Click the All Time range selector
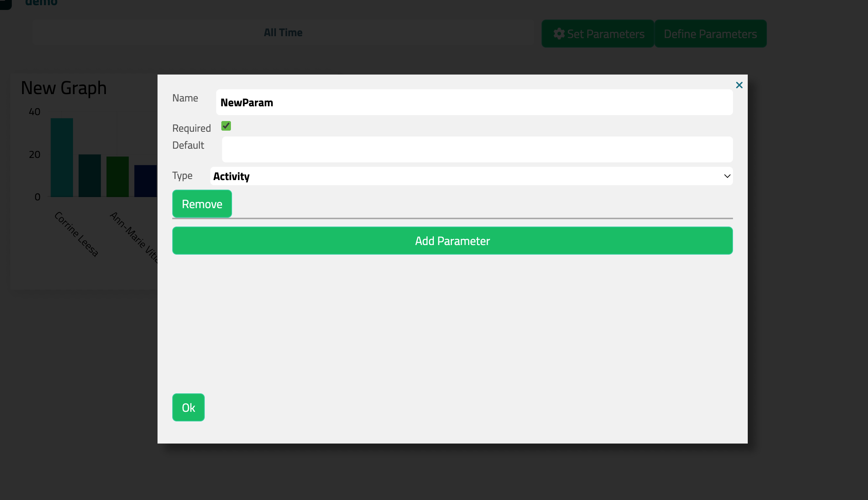Image resolution: width=868 pixels, height=500 pixels. (x=283, y=32)
